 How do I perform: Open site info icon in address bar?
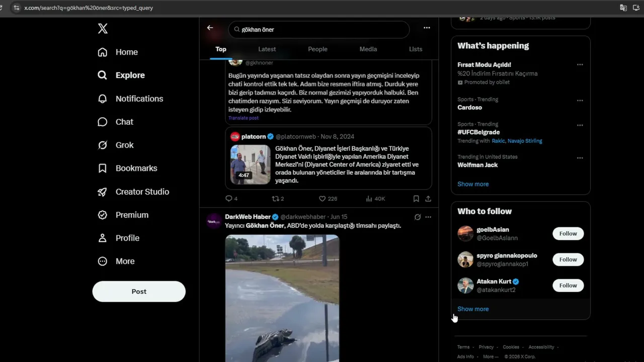click(16, 8)
